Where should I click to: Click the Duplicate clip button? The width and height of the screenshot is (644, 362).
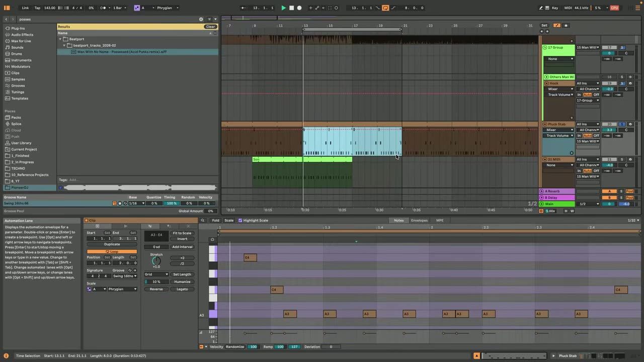tap(112, 244)
